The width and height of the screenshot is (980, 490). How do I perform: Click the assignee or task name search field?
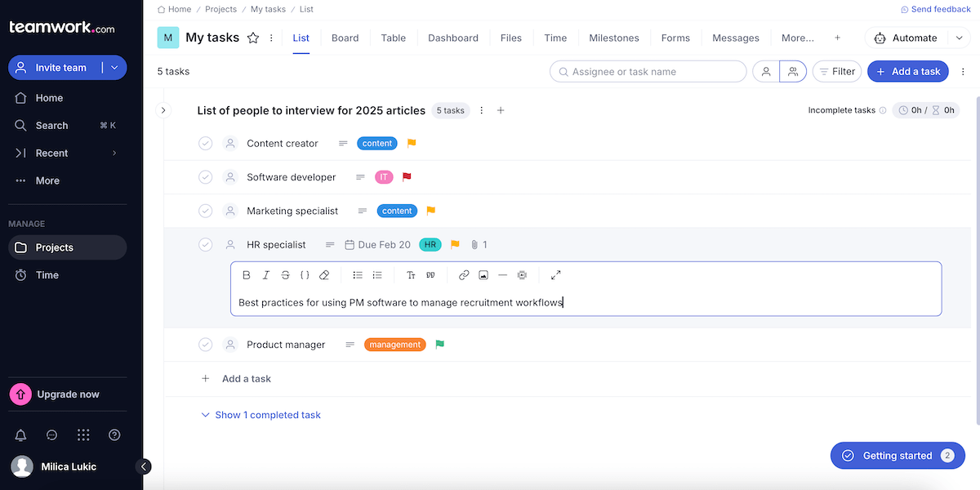coord(648,71)
